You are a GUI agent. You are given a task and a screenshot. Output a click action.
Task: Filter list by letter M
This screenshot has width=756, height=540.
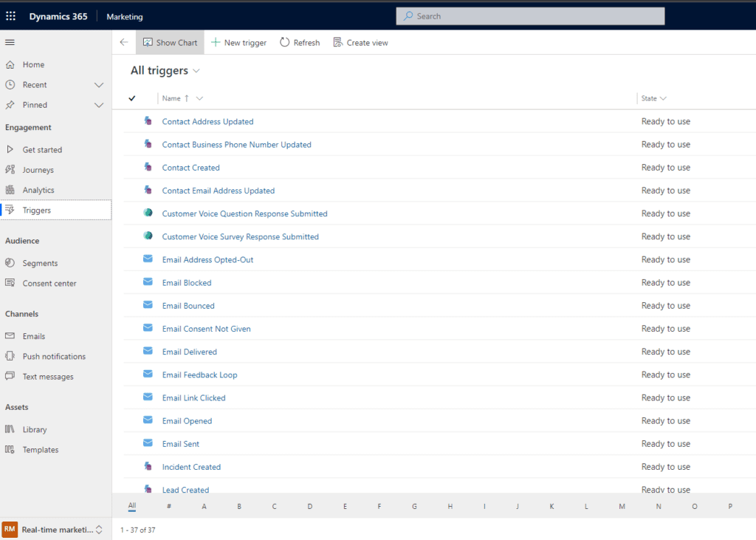tap(622, 506)
